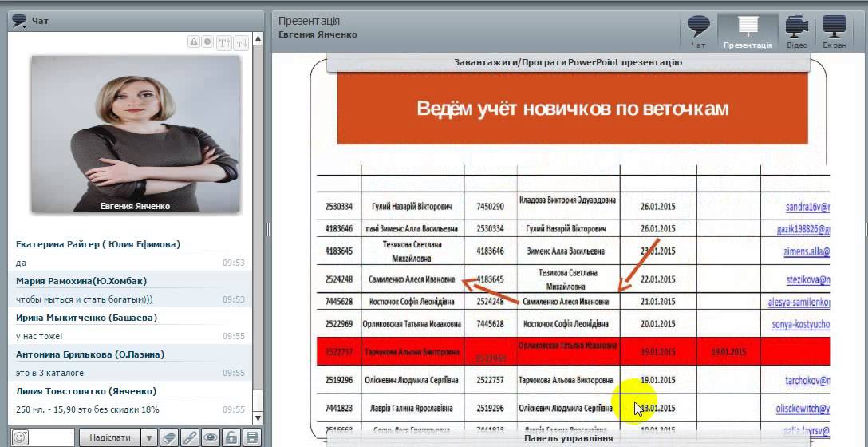
Task: Click table cell 'Костючок Софія Леонідівна' beside 7445628
Action: click(x=412, y=302)
